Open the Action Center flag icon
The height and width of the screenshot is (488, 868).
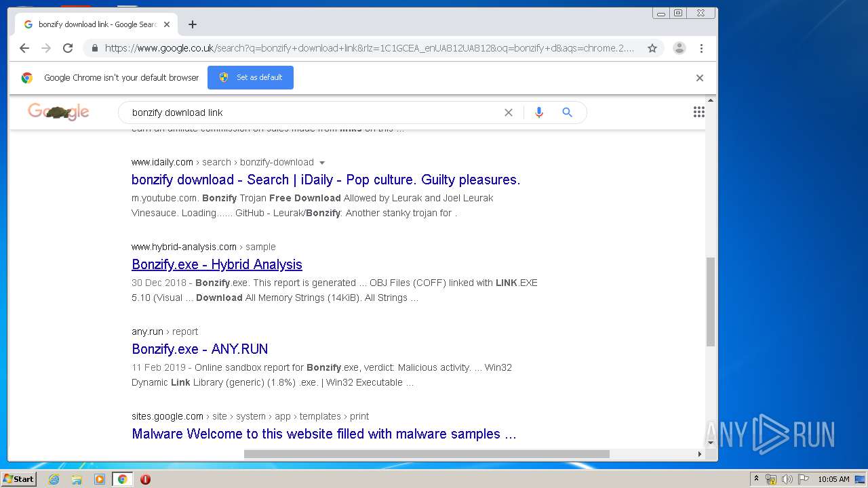pos(804,479)
